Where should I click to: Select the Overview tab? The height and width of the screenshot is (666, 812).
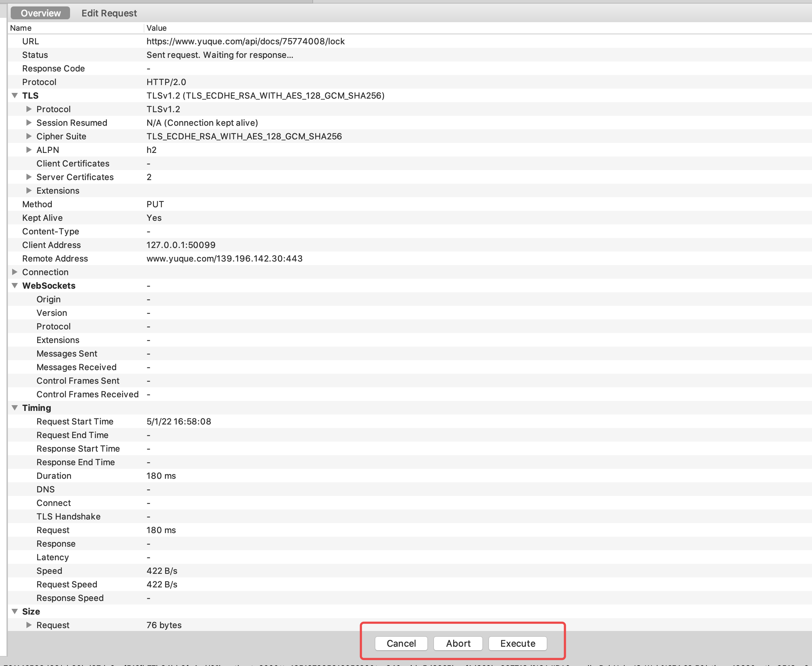pyautogui.click(x=40, y=13)
